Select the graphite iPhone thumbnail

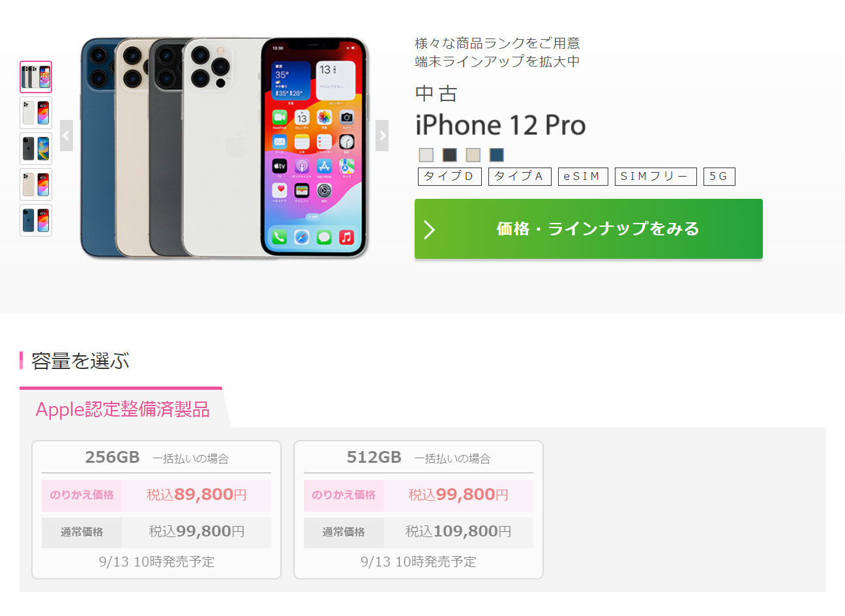click(36, 149)
